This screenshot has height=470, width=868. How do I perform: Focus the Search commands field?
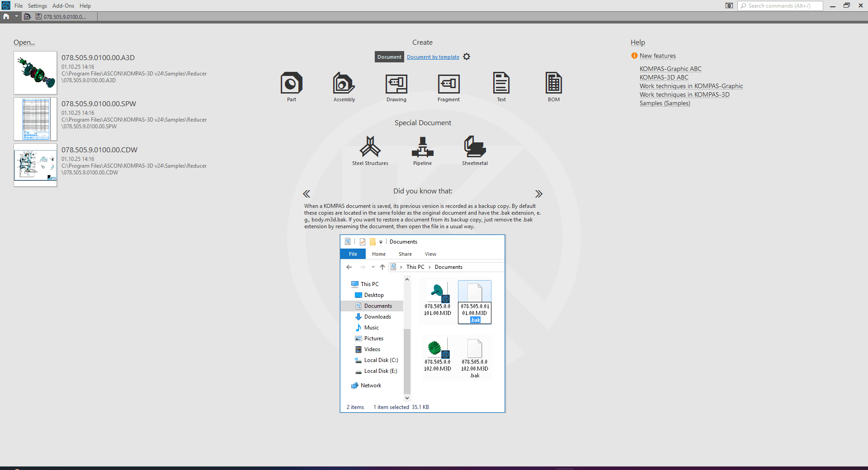point(781,6)
